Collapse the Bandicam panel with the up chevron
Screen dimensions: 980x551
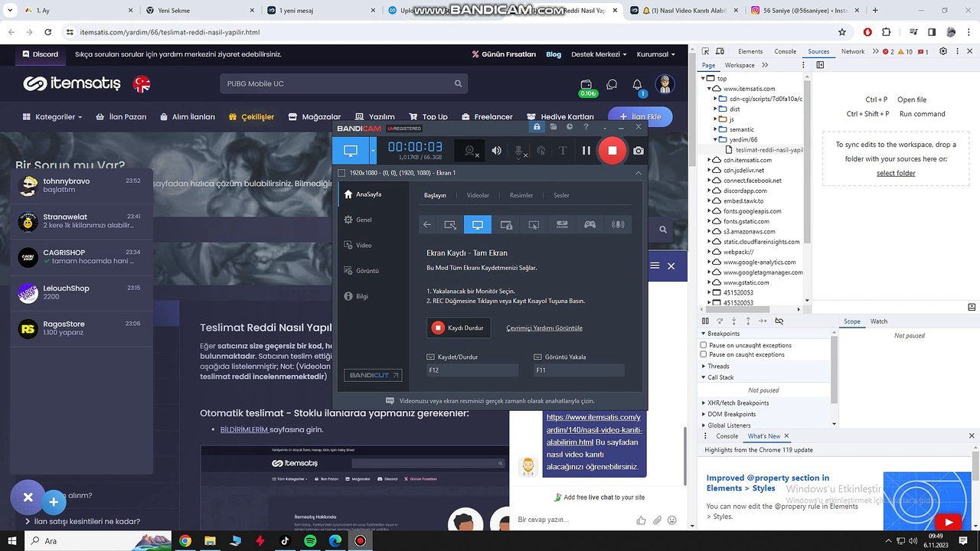(638, 173)
